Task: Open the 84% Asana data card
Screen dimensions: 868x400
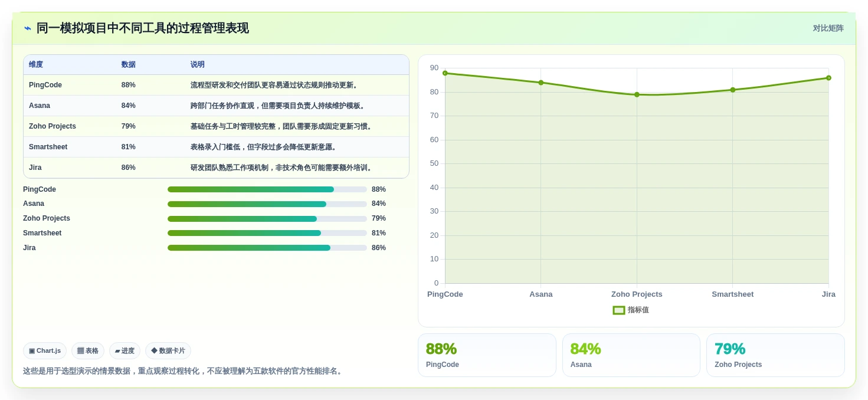Action: pos(631,355)
